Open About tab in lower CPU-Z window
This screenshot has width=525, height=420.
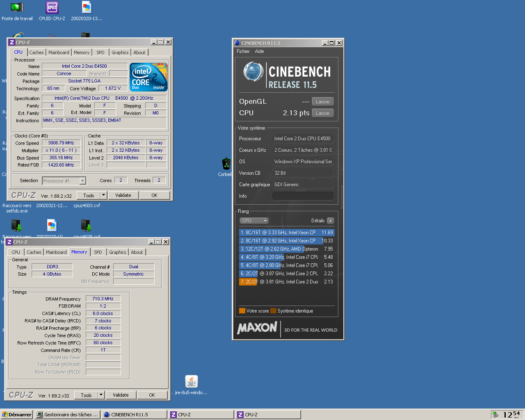(x=137, y=252)
